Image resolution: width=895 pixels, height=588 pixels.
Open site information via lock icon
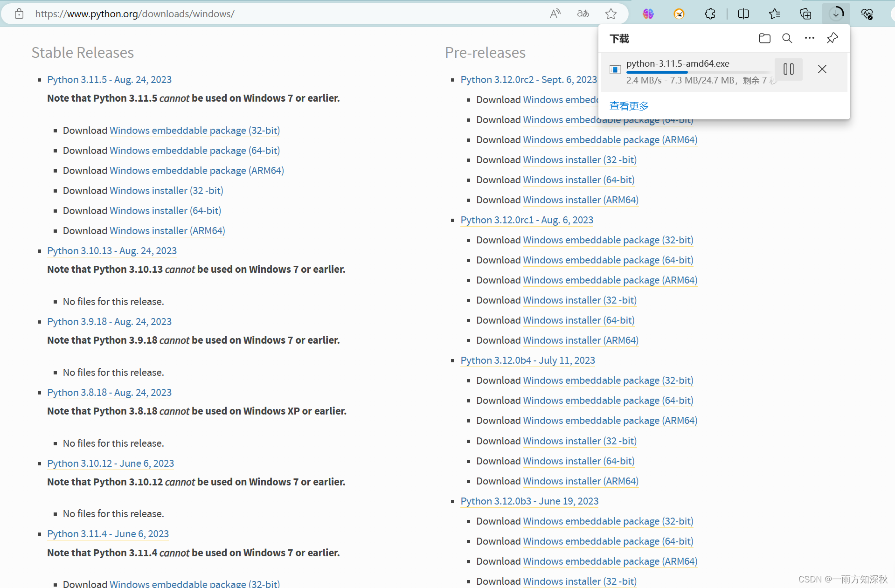(19, 14)
